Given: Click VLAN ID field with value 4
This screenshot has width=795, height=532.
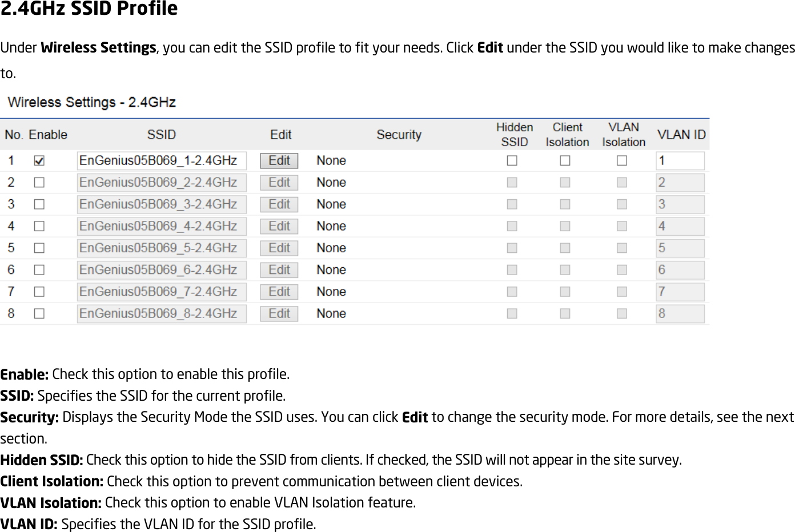Looking at the screenshot, I should 680,227.
